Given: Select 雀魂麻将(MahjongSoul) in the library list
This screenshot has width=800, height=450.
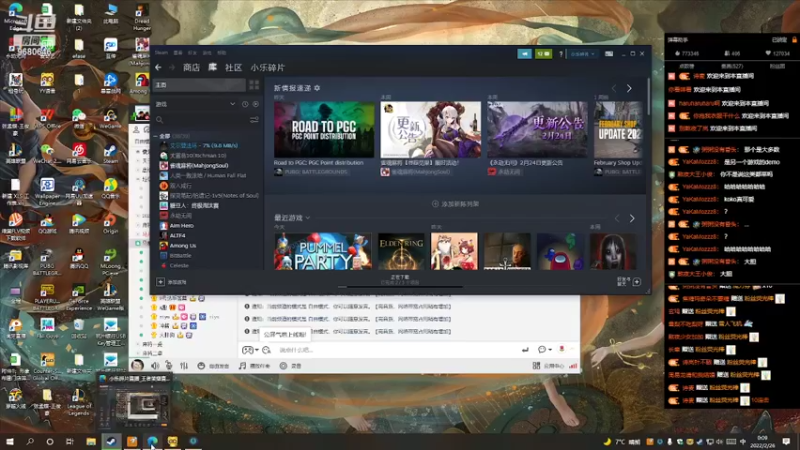Looking at the screenshot, I should point(194,165).
